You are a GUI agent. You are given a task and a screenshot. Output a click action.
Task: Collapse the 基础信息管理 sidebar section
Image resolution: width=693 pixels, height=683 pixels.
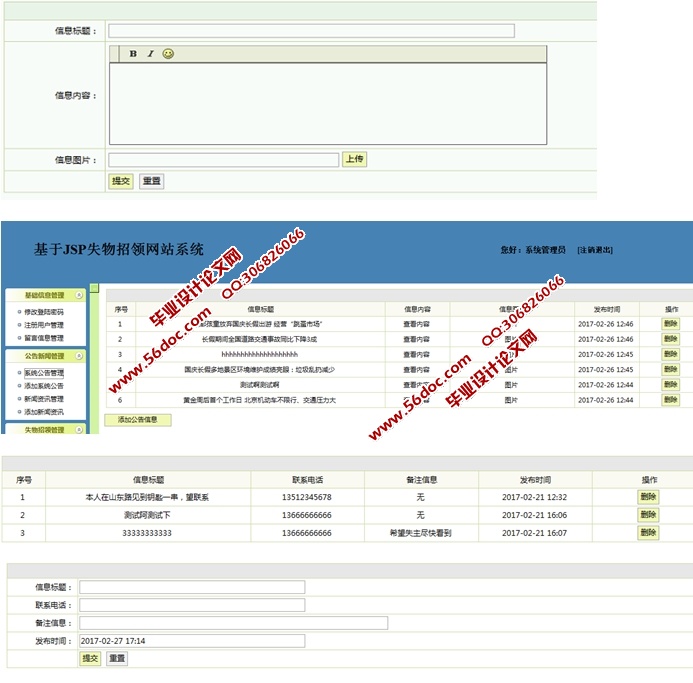pyautogui.click(x=78, y=295)
